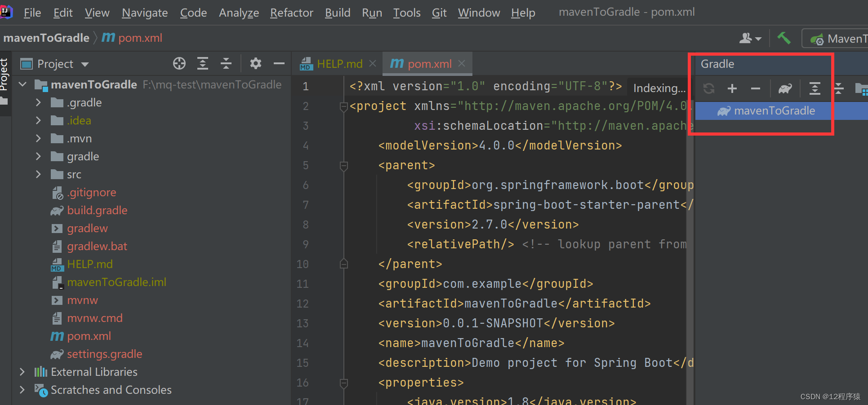Select HELP.md in project tree

[90, 264]
